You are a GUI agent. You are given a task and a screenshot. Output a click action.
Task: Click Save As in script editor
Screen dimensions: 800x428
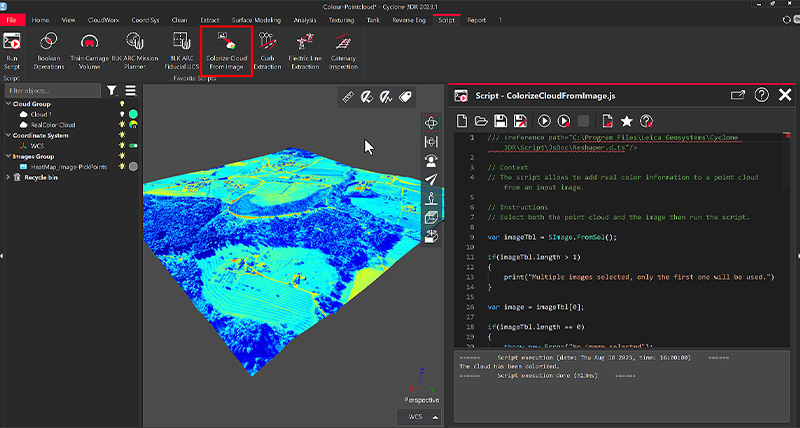click(520, 121)
